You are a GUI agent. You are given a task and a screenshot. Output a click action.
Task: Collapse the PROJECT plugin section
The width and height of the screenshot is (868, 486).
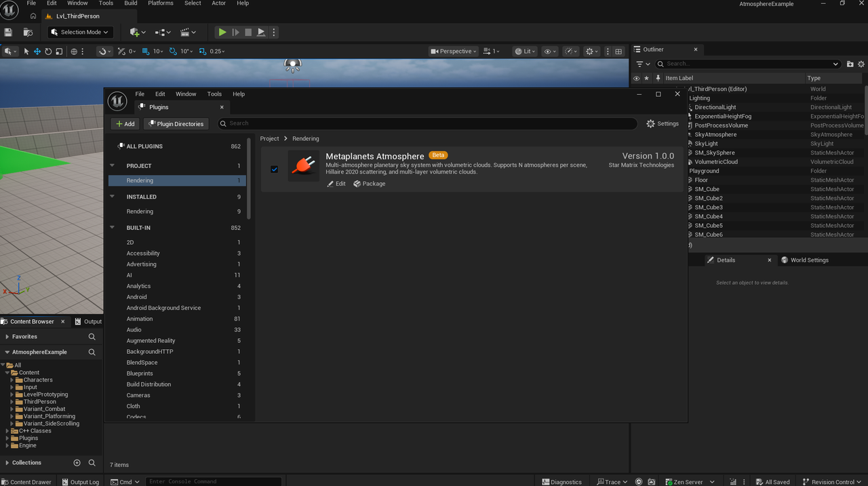coord(113,165)
